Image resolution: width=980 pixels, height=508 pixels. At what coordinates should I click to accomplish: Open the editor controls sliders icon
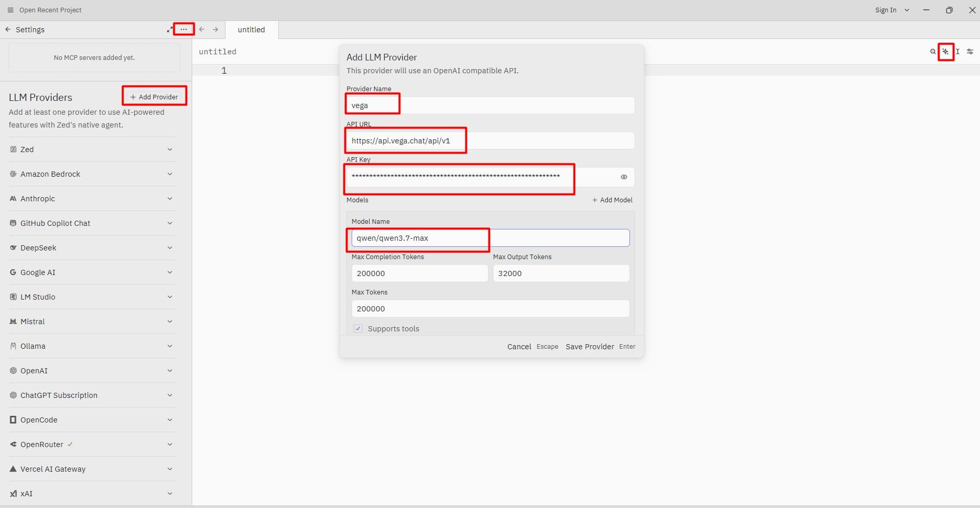pyautogui.click(x=970, y=51)
